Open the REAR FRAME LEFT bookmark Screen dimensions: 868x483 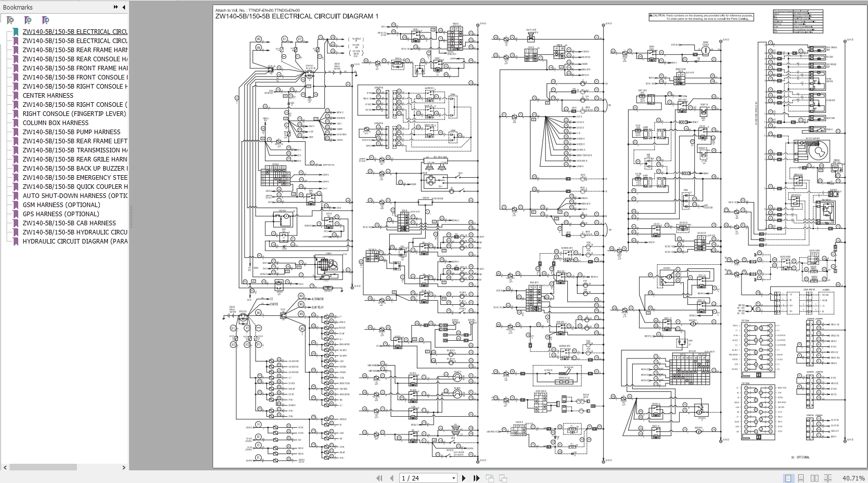point(75,141)
